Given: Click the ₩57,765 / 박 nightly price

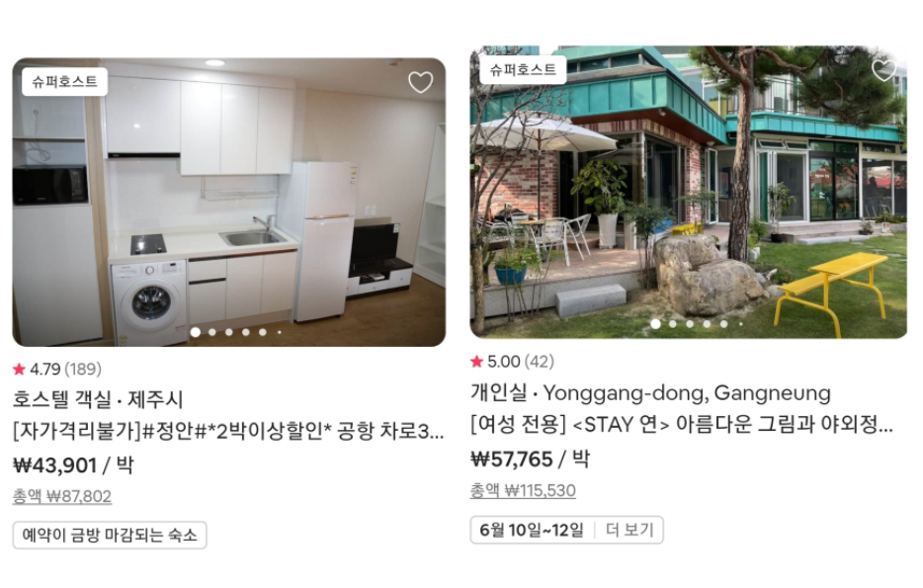Looking at the screenshot, I should [530, 459].
